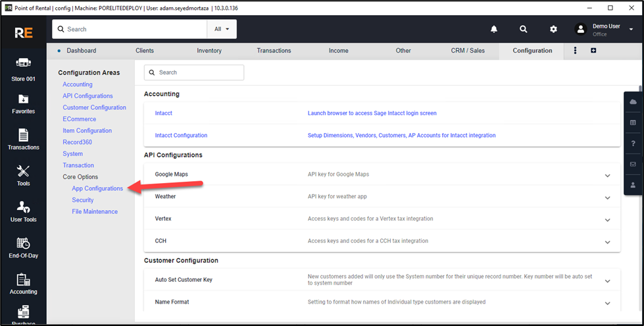Image resolution: width=644 pixels, height=326 pixels.
Task: Click the help question mark icon
Action: tap(633, 144)
